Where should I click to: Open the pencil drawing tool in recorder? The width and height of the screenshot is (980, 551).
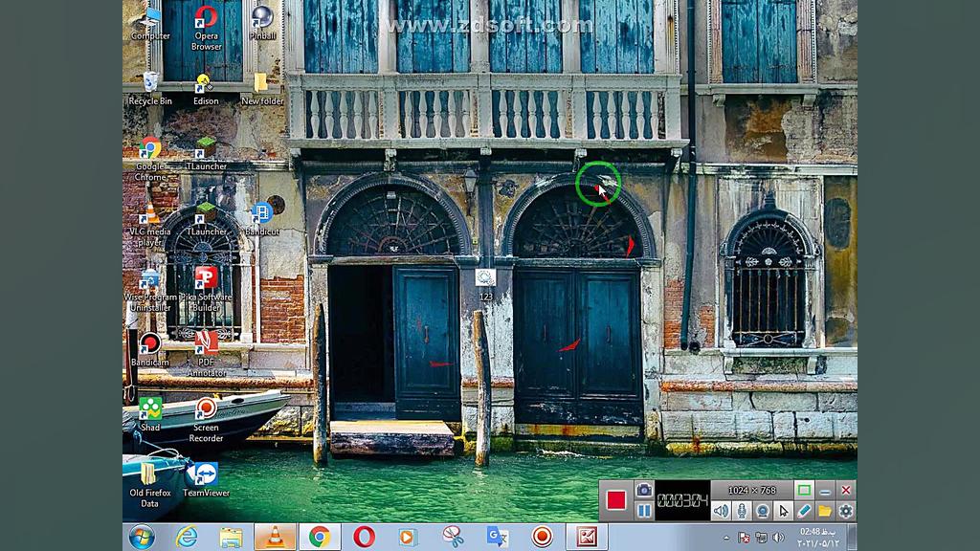tap(804, 511)
